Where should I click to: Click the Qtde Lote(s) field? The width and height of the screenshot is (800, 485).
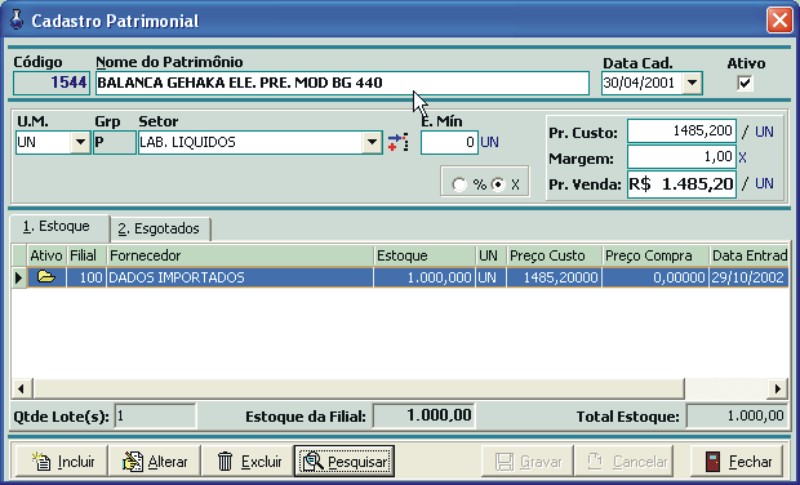tap(155, 416)
